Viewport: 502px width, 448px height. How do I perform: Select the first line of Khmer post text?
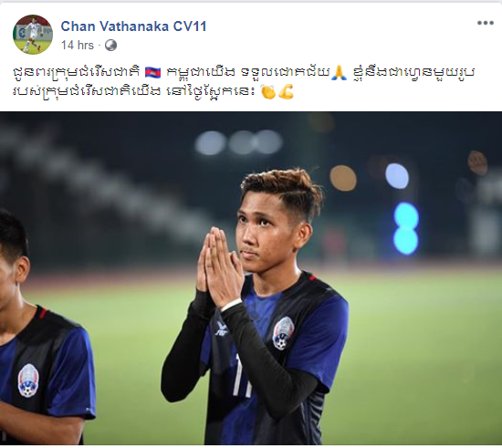click(244, 73)
